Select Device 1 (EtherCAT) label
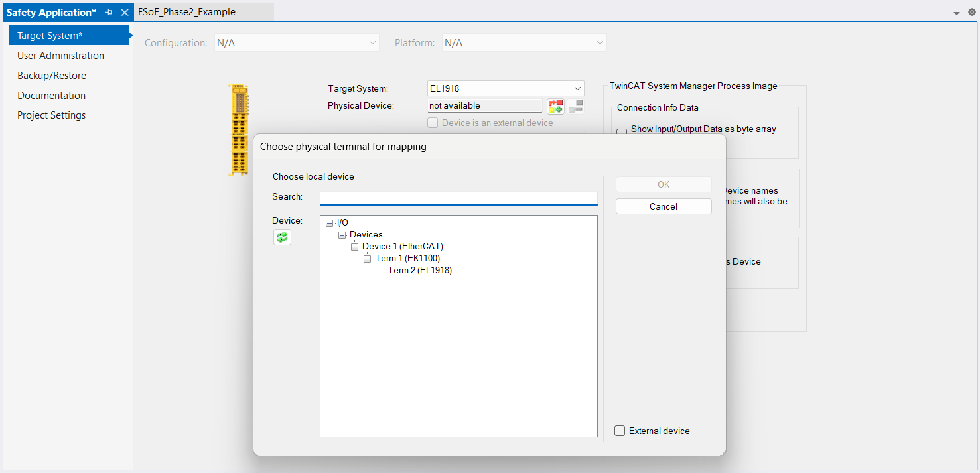The width and height of the screenshot is (980, 473). [403, 247]
